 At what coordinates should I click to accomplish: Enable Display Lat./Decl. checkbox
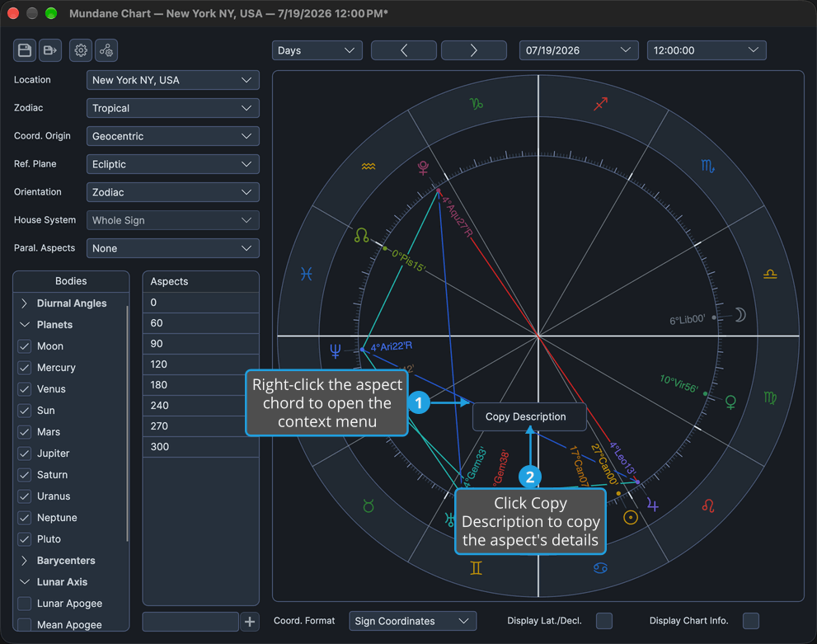coord(604,621)
